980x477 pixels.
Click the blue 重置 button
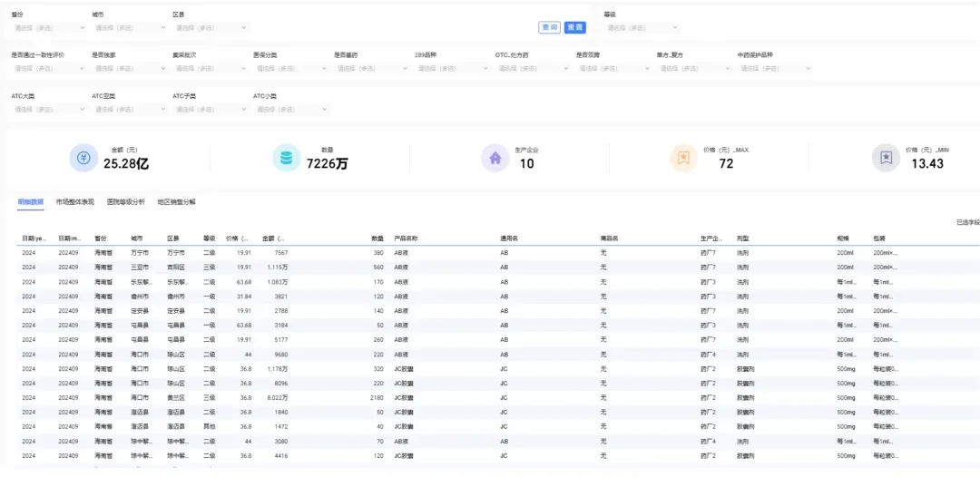click(x=575, y=27)
